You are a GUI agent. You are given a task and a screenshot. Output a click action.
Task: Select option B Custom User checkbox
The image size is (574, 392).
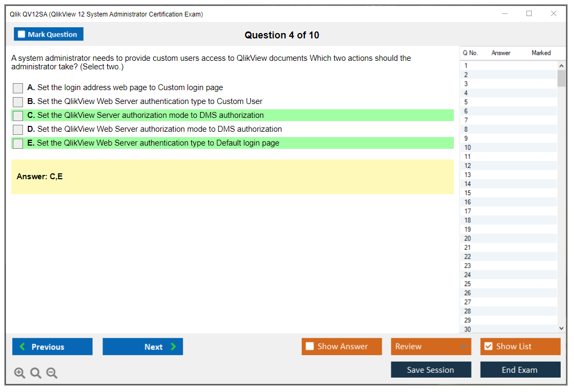tap(18, 102)
